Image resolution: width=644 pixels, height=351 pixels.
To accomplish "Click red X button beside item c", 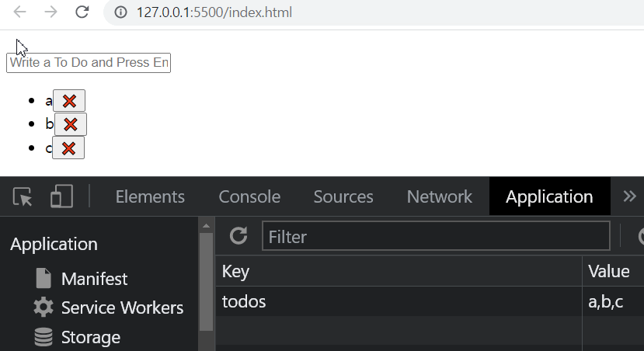I will point(68,148).
